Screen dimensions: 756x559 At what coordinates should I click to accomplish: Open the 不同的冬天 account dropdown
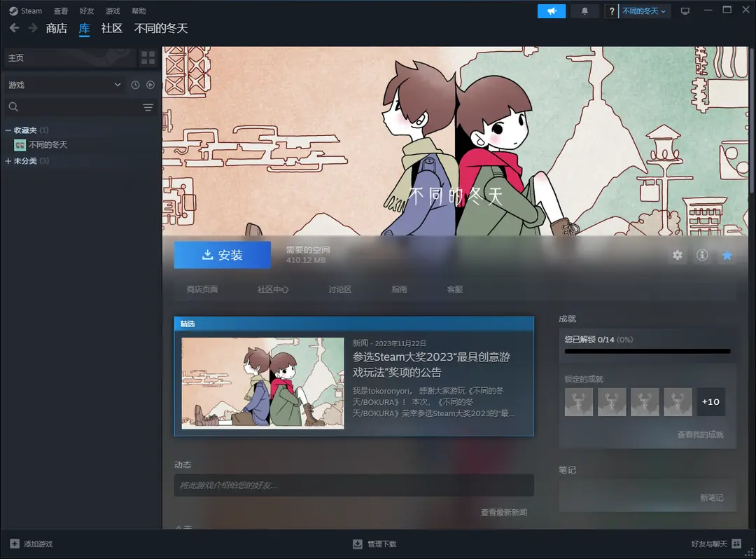[644, 11]
